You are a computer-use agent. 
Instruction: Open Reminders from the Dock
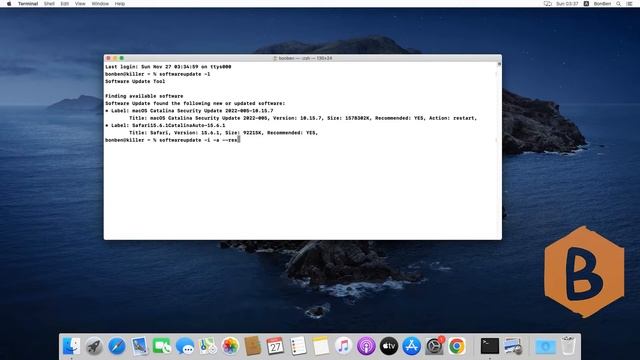pyautogui.click(x=298, y=346)
